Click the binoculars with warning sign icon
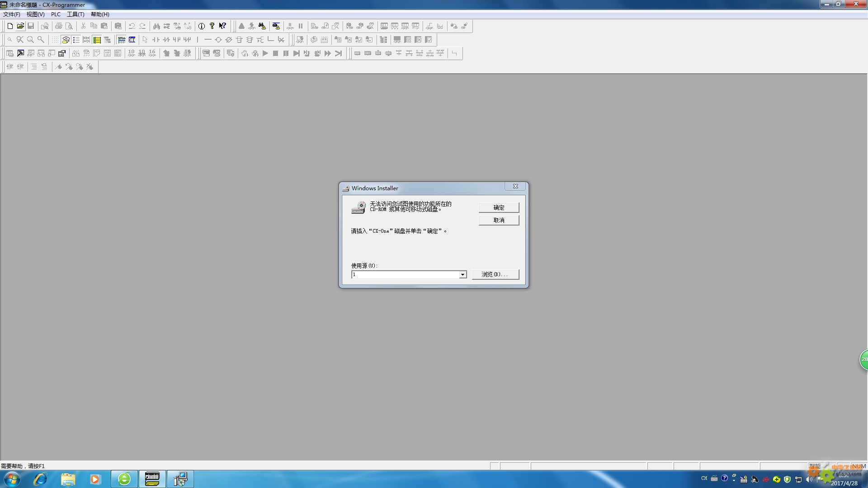 (x=262, y=26)
